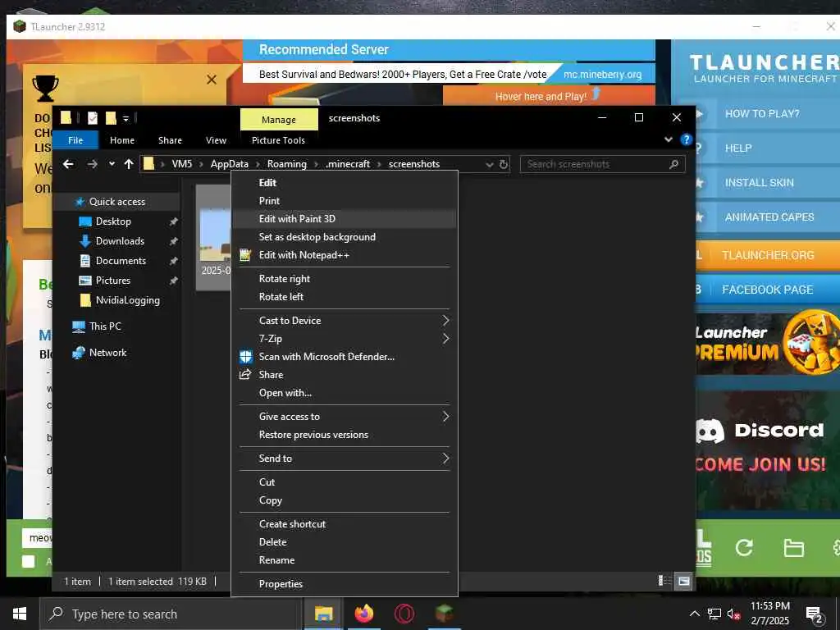840x630 pixels.
Task: Open Documents in navigation pane
Action: [121, 261]
